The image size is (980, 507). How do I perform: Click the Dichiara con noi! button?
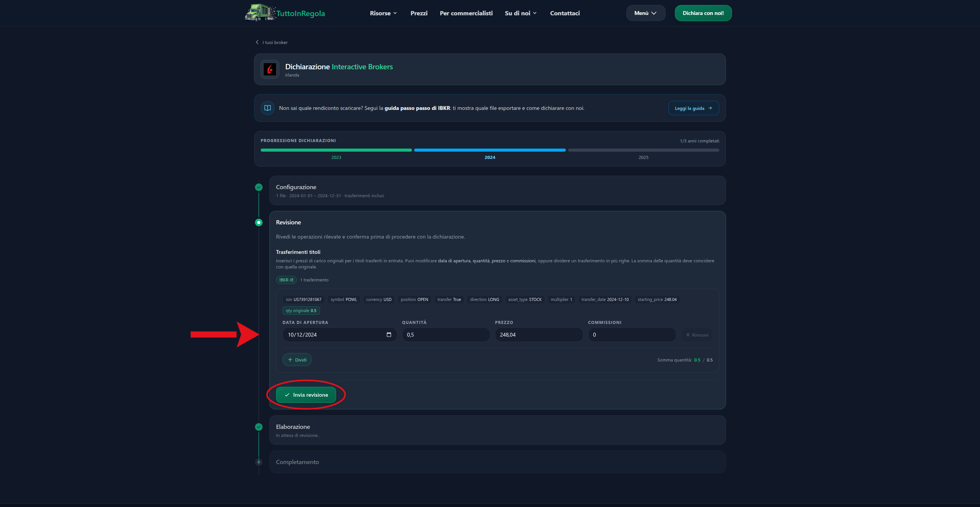[x=703, y=13]
